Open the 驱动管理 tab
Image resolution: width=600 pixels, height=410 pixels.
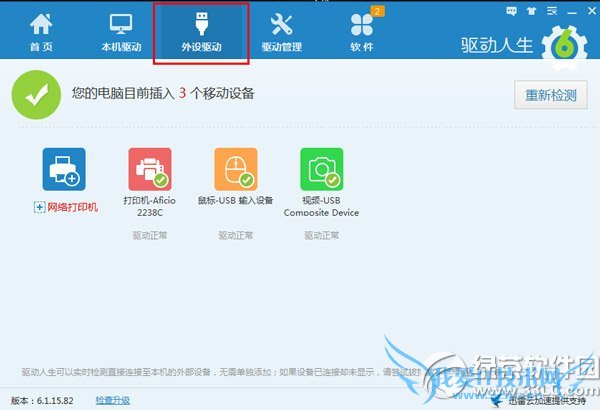pyautogui.click(x=282, y=32)
